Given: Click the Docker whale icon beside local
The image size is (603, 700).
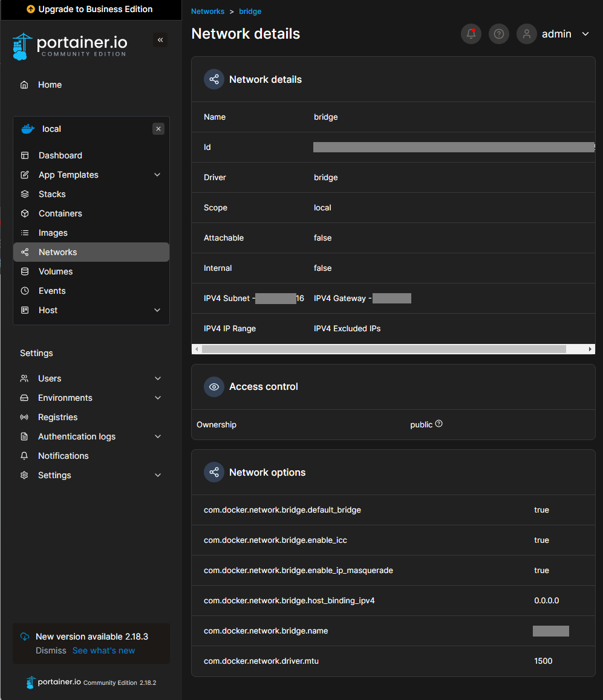Looking at the screenshot, I should coord(28,129).
